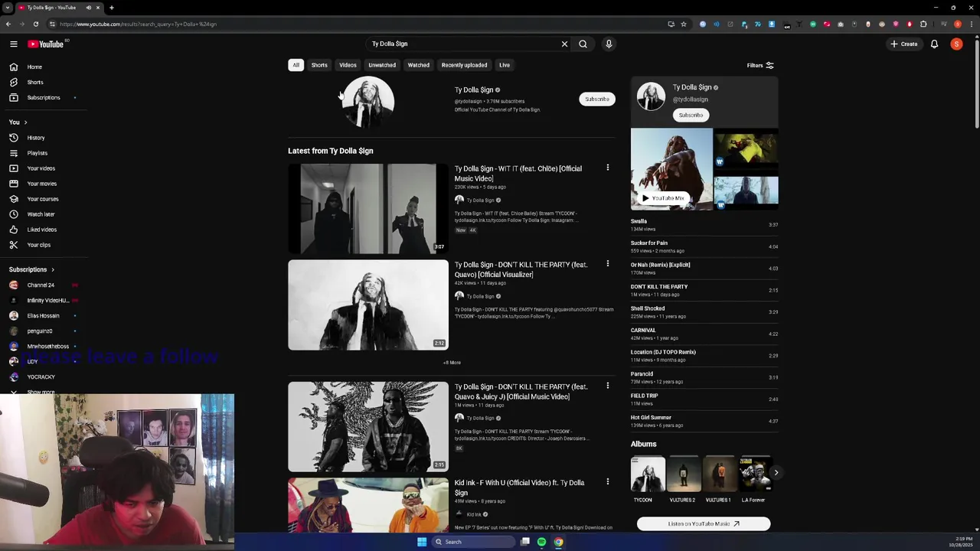This screenshot has width=980, height=551.
Task: Click the taskbar Search box
Action: point(472,542)
